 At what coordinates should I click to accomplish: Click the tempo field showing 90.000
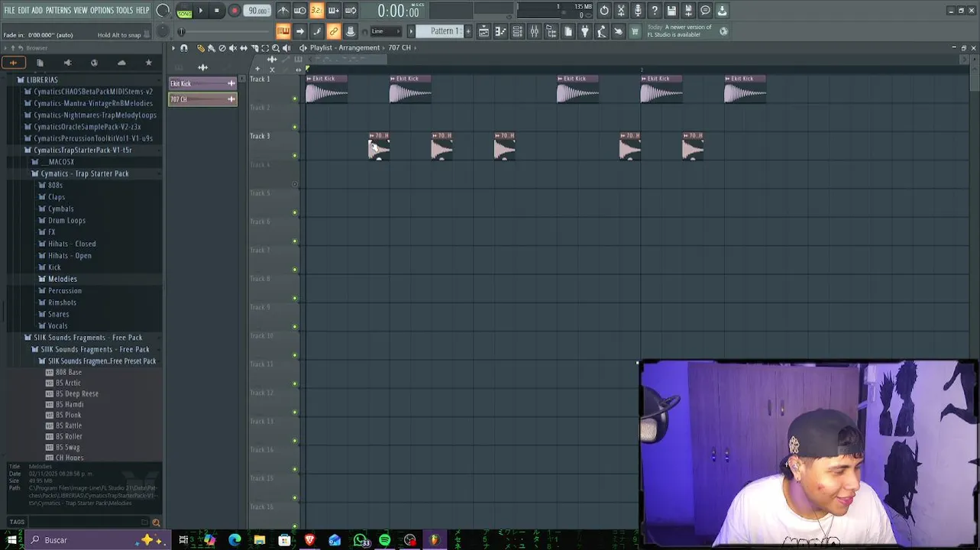tap(258, 11)
